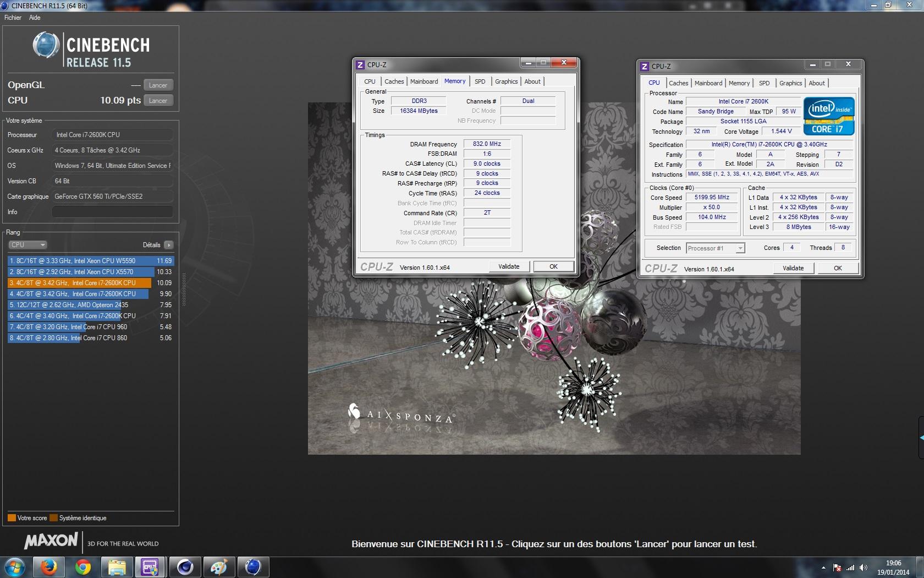Open the Paint taskbar icon

219,567
